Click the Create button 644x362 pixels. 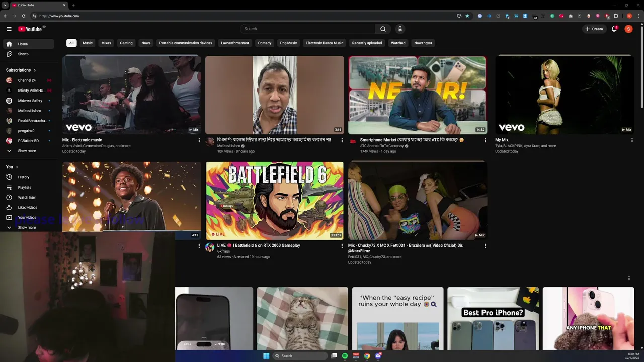pos(594,29)
